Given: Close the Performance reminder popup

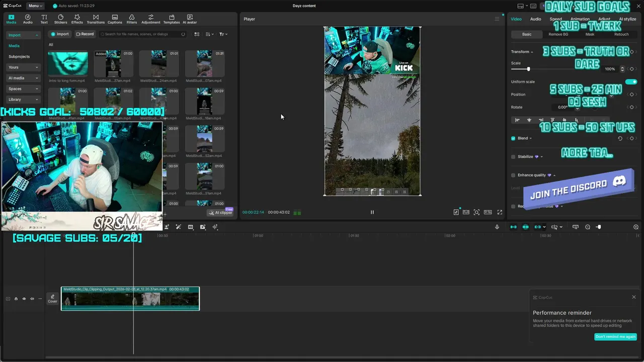Looking at the screenshot, I should pos(634,297).
